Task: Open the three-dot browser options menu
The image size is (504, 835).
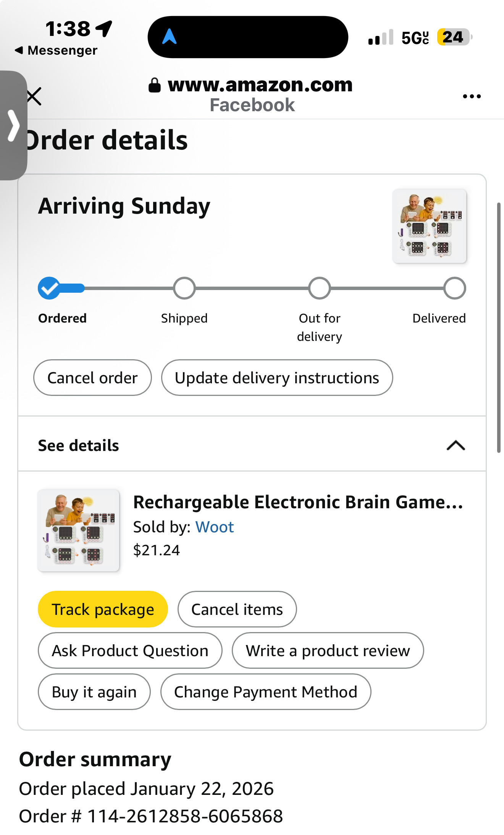Action: [x=472, y=96]
